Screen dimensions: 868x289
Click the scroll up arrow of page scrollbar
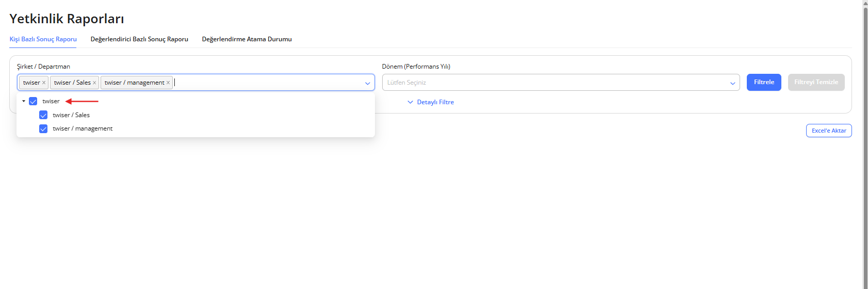(865, 3)
